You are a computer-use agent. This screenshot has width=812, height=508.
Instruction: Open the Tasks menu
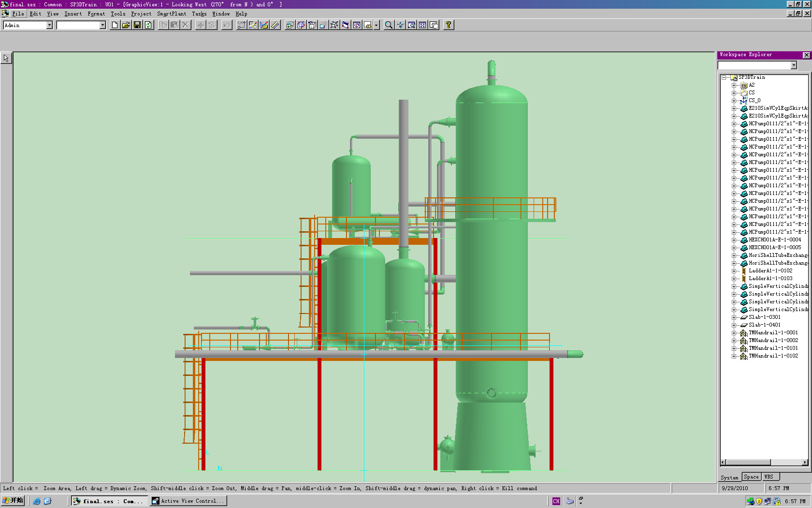click(x=199, y=14)
